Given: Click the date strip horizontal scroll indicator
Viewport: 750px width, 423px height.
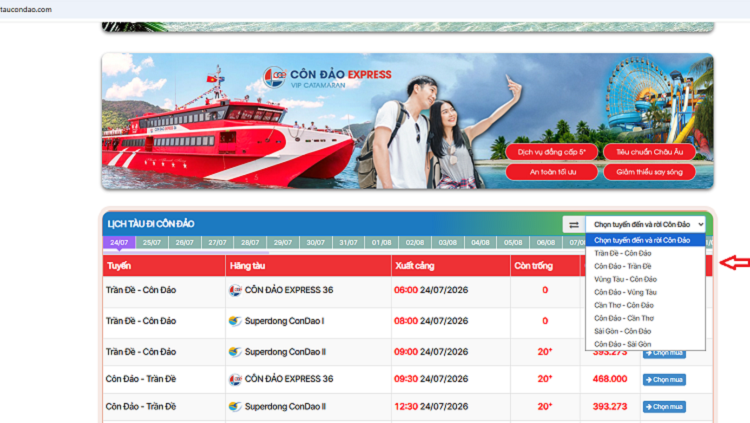Looking at the screenshot, I should click(x=187, y=252).
